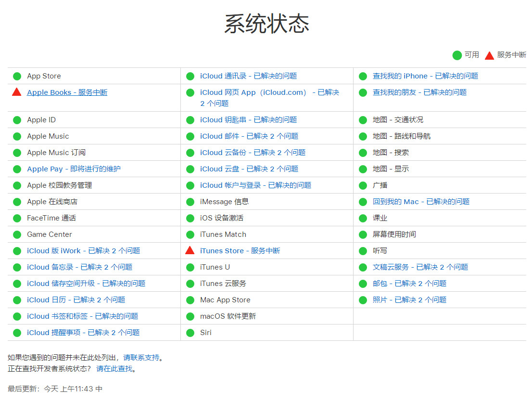532x402 pixels.
Task: Click the green dot beside Mac App Store
Action: (190, 299)
